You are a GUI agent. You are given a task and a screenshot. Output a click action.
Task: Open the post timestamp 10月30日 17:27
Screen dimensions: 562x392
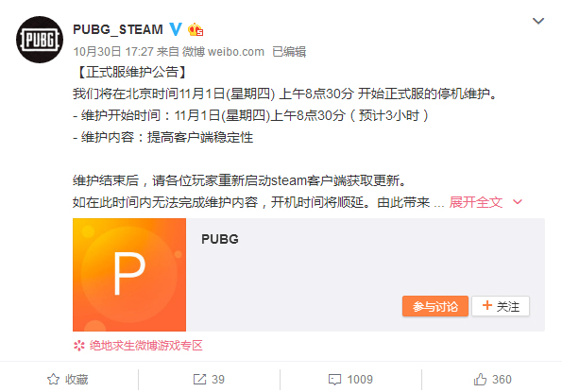[113, 52]
